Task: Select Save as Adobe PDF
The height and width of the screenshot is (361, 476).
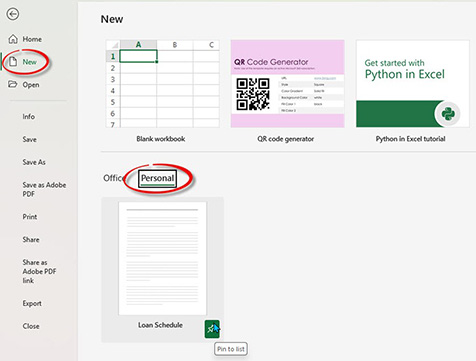Action: pos(44,189)
